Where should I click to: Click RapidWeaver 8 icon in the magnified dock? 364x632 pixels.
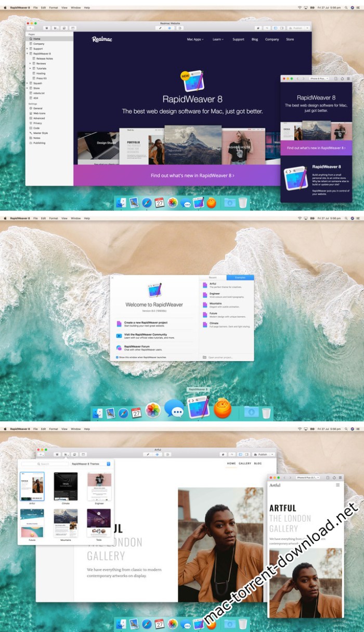(x=199, y=408)
